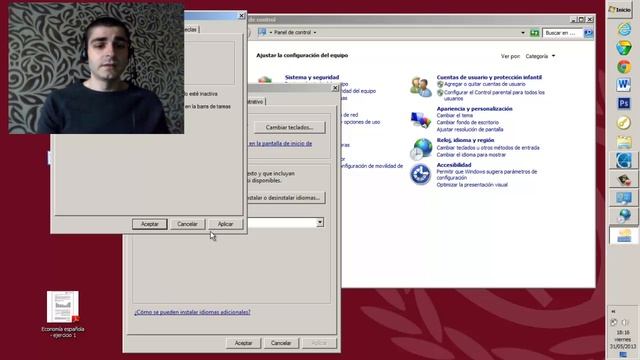The width and height of the screenshot is (640, 360).
Task: Click Cambiar fondo de escritorio link
Action: pos(467,122)
